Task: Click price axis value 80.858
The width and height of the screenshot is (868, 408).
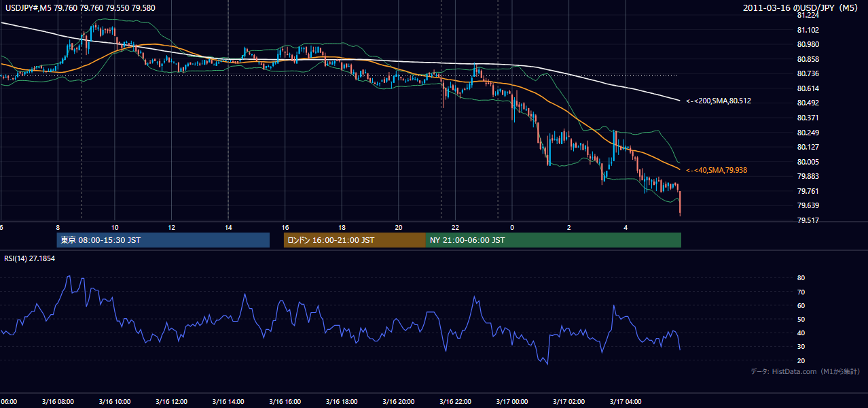Action: click(808, 59)
